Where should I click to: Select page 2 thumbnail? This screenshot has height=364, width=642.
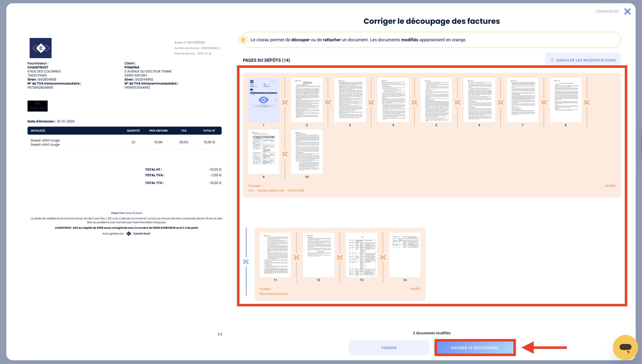(307, 100)
